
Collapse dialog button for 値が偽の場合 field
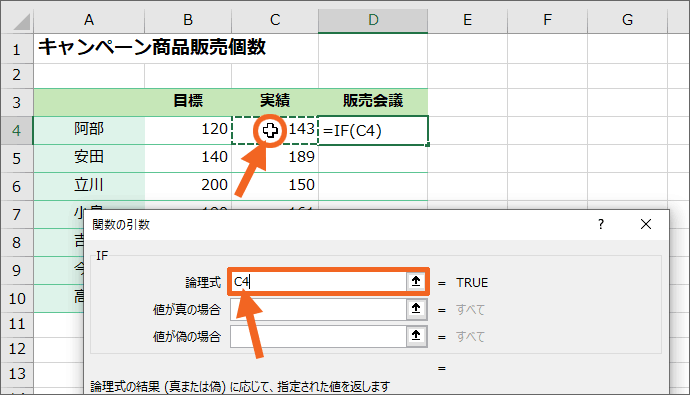point(416,336)
